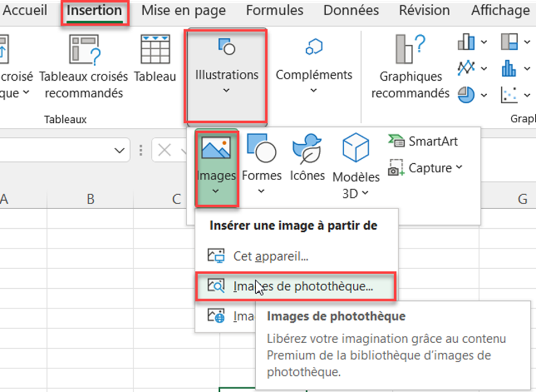The height and width of the screenshot is (392, 536).
Task: Open the Mise en page tab
Action: tap(183, 10)
